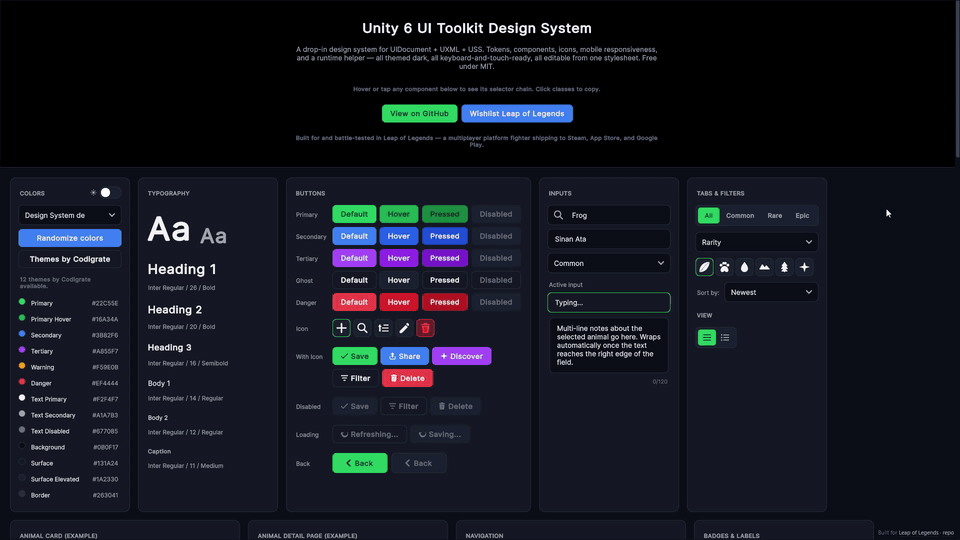Click the purple Discover button

(462, 356)
